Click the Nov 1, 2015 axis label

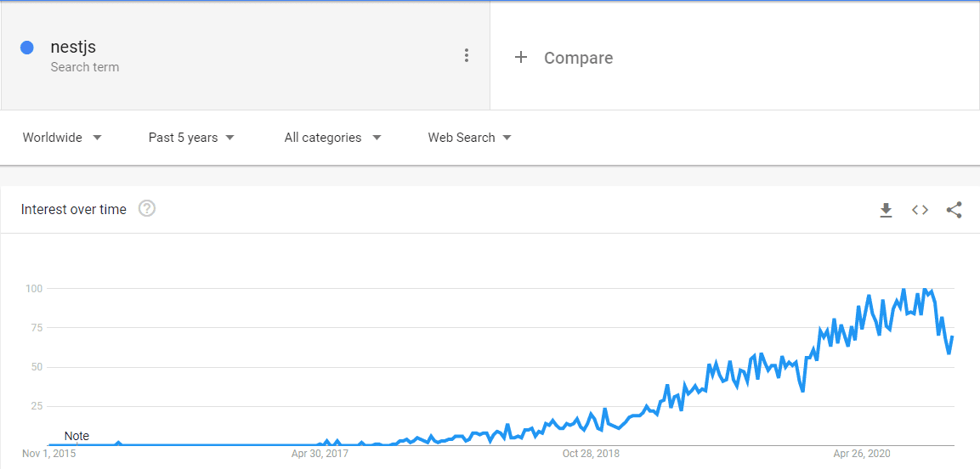tap(48, 454)
